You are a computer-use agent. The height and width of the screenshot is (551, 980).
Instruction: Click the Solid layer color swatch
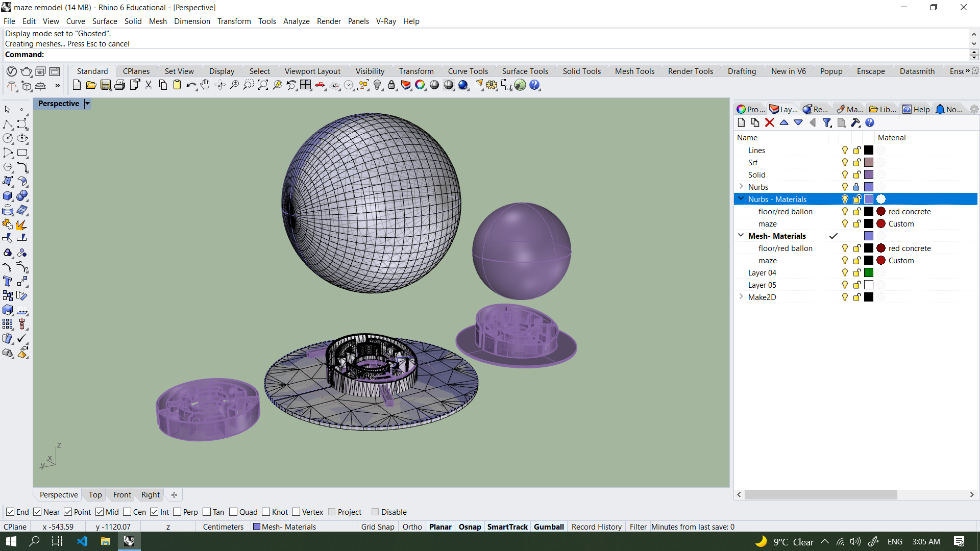[869, 175]
